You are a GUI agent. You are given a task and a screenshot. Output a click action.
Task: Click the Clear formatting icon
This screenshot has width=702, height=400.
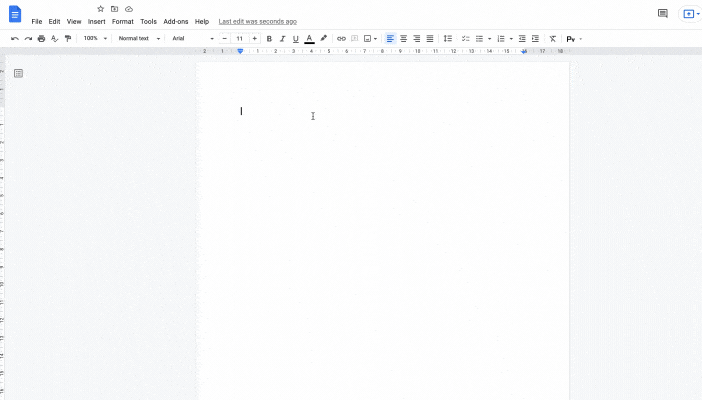(x=552, y=38)
